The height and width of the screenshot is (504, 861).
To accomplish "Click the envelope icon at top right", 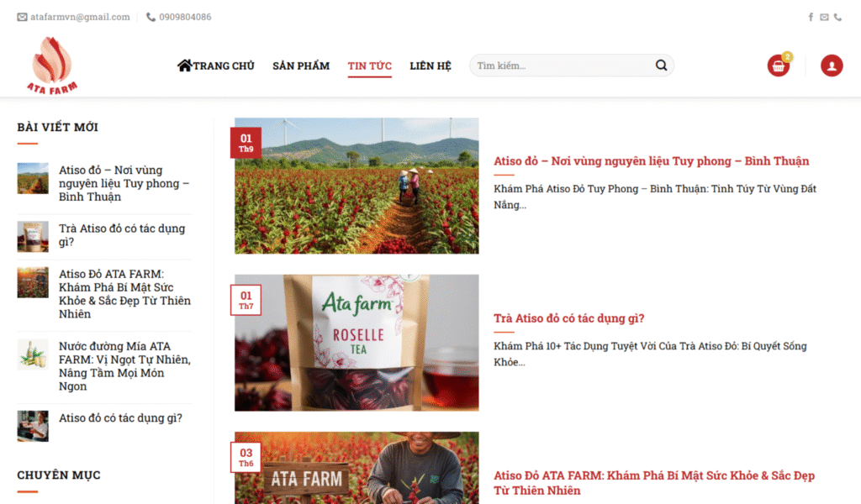I will 824,17.
